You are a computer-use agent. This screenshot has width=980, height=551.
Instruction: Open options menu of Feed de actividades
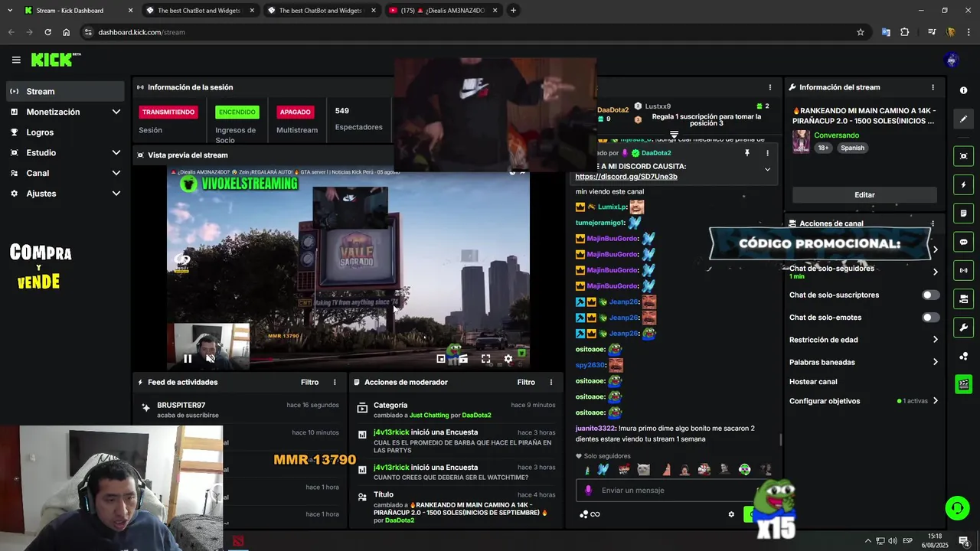click(335, 382)
